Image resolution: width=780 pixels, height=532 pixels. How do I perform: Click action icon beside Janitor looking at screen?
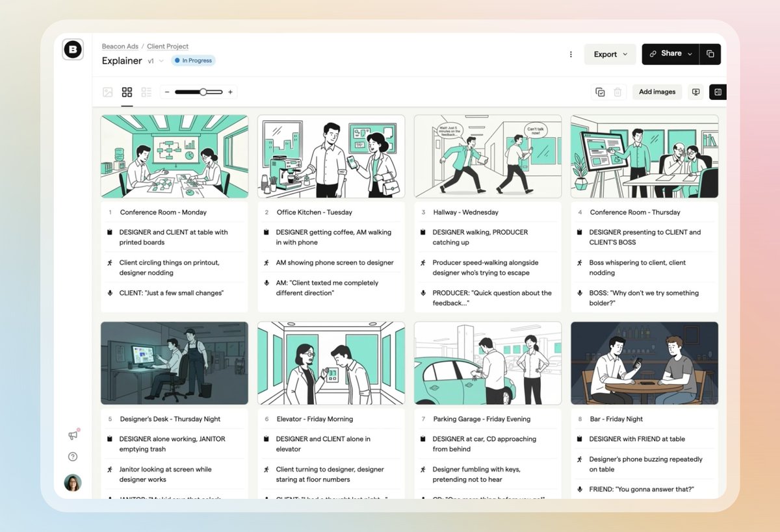[x=110, y=470]
